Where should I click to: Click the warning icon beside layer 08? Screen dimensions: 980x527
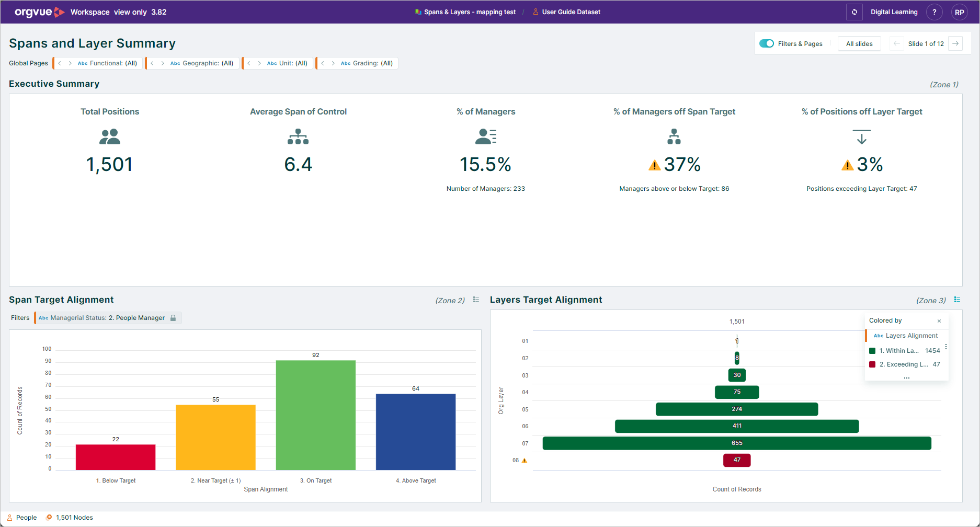[x=525, y=461]
